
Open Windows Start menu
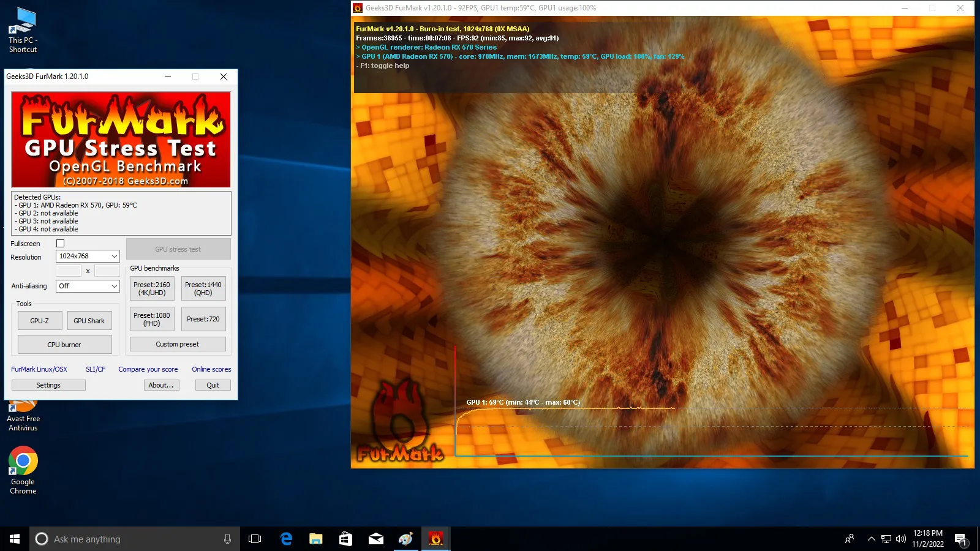(15, 539)
